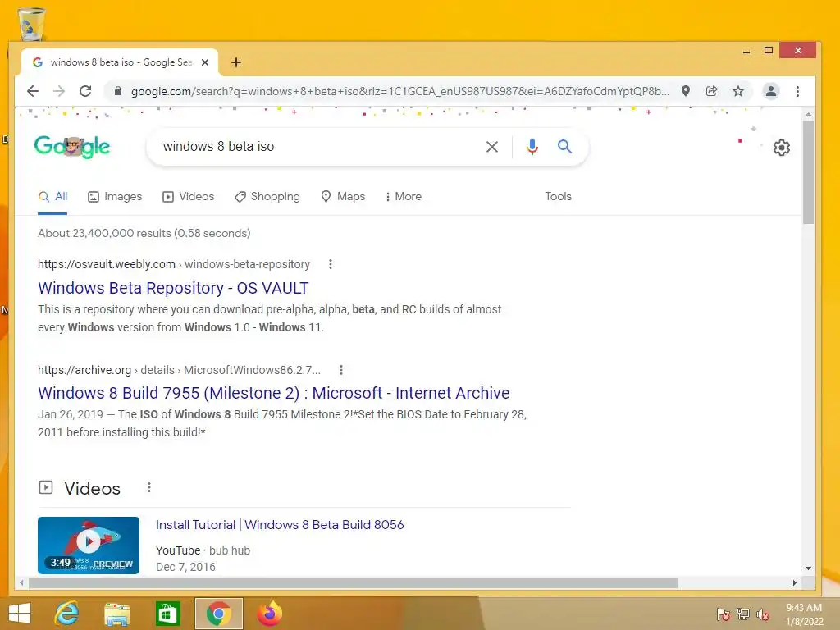Viewport: 840px width, 630px height.
Task: Open options dots next to Videos heading
Action: 149,487
